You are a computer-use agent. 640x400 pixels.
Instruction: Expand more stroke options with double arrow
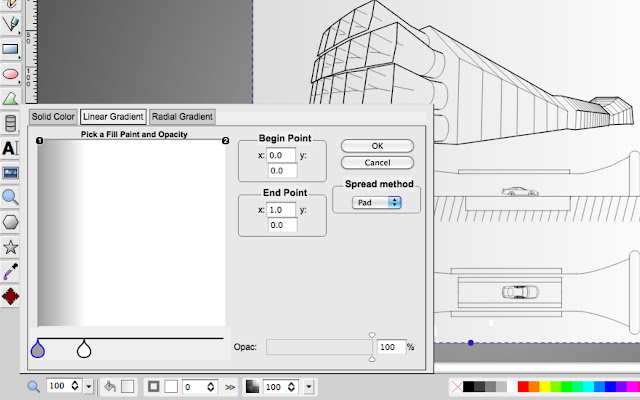point(230,387)
